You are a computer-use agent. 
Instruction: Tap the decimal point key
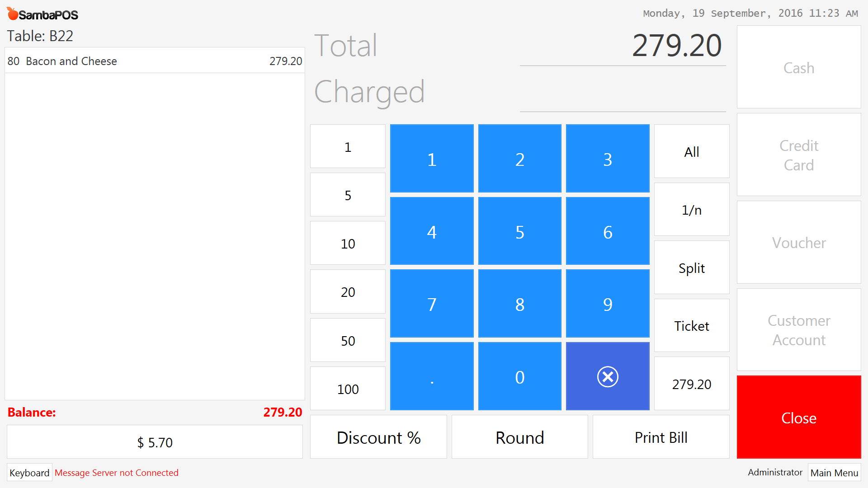tap(432, 376)
